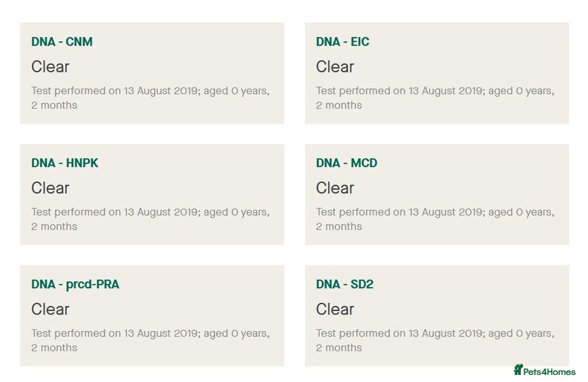Select the test date text in MCD card
Screen dimensions: 588x382
435,219
